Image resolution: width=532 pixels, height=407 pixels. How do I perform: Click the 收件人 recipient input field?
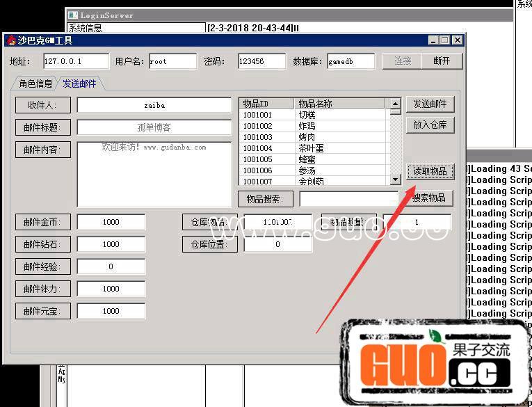[154, 105]
